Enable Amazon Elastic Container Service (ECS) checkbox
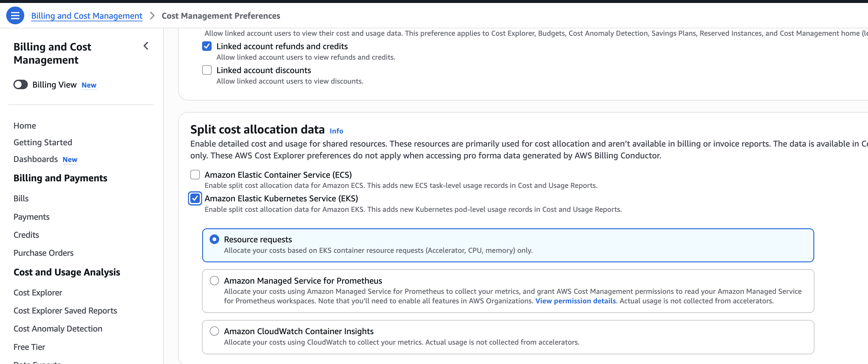The image size is (868, 364). point(195,175)
